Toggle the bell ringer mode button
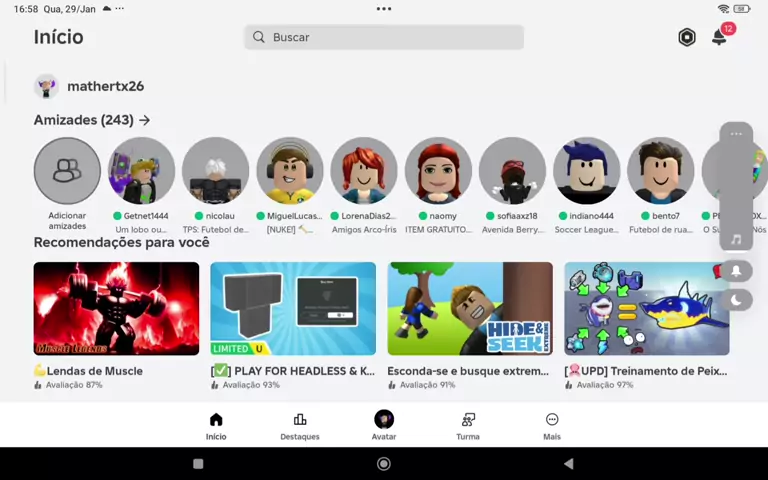The width and height of the screenshot is (768, 480). 736,271
